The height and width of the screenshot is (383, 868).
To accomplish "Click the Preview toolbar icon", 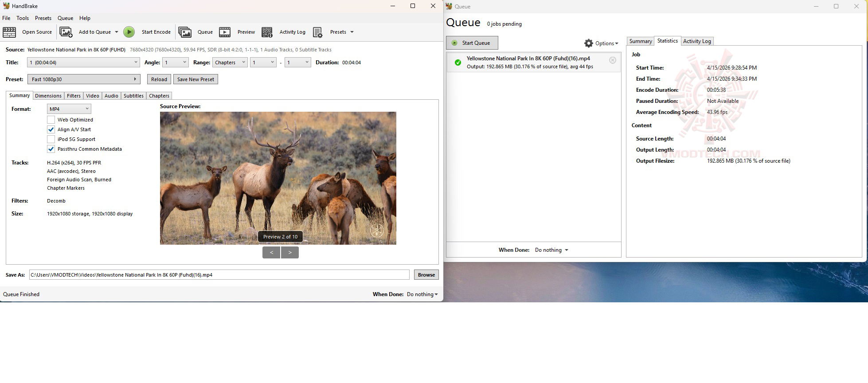I will pos(225,32).
